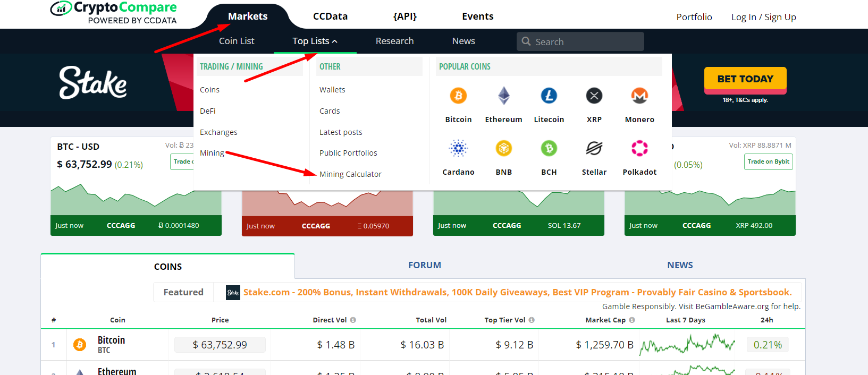Open the Bitcoin coin icon in Popular Coins
The image size is (868, 375).
(x=458, y=96)
